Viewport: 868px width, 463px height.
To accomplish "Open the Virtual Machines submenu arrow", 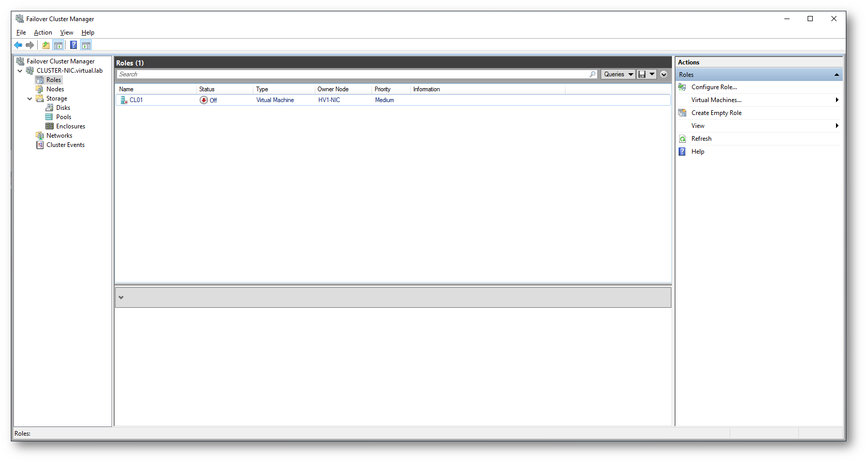I will coord(837,100).
